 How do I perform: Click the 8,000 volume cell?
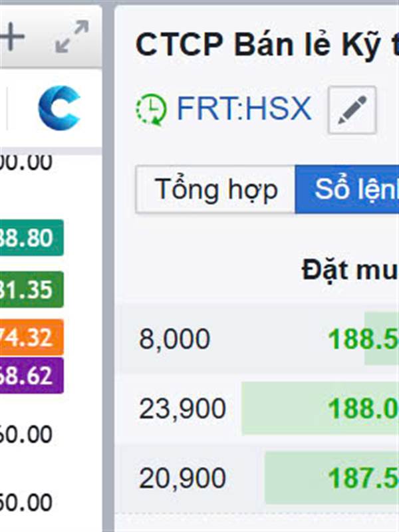(x=175, y=338)
